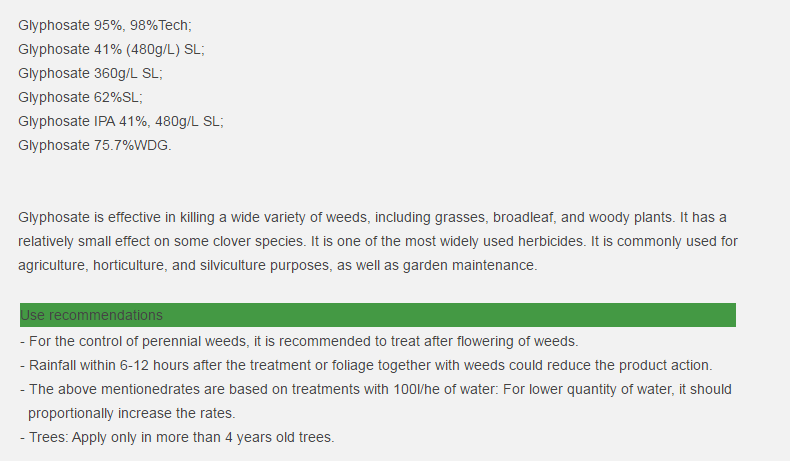Click the sentence about killing wide variety of weeds

tap(346, 218)
